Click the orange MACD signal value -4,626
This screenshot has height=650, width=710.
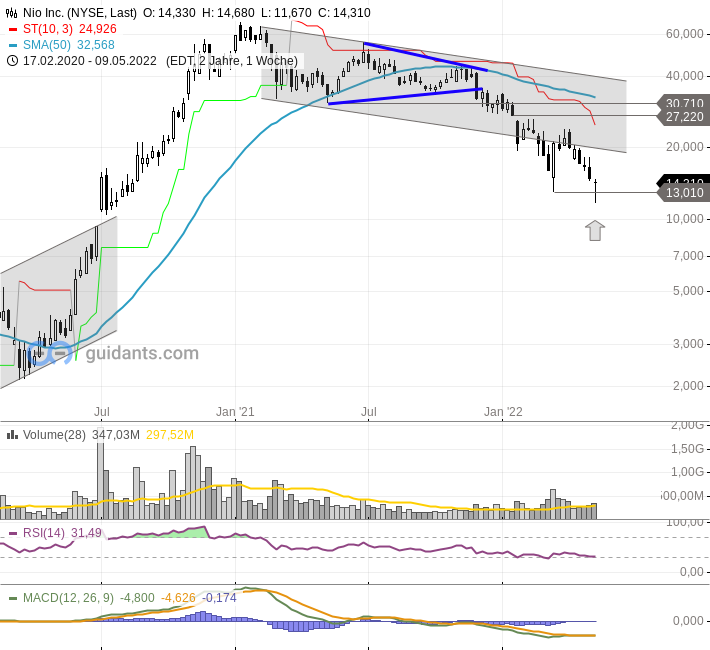point(178,598)
